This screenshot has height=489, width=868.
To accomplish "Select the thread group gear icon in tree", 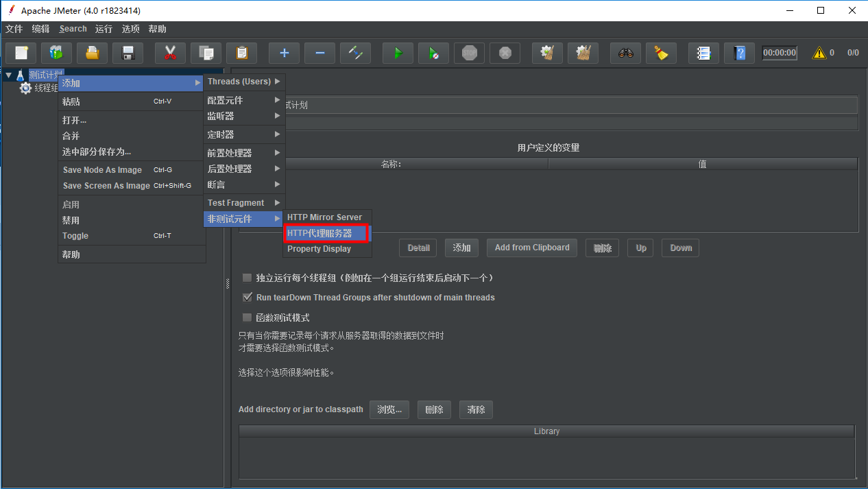I will (25, 88).
